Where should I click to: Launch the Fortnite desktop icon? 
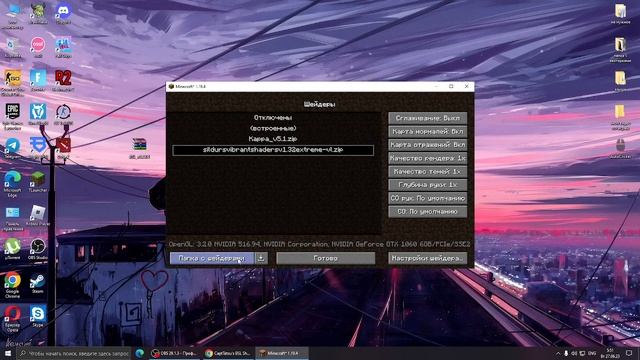point(38,80)
